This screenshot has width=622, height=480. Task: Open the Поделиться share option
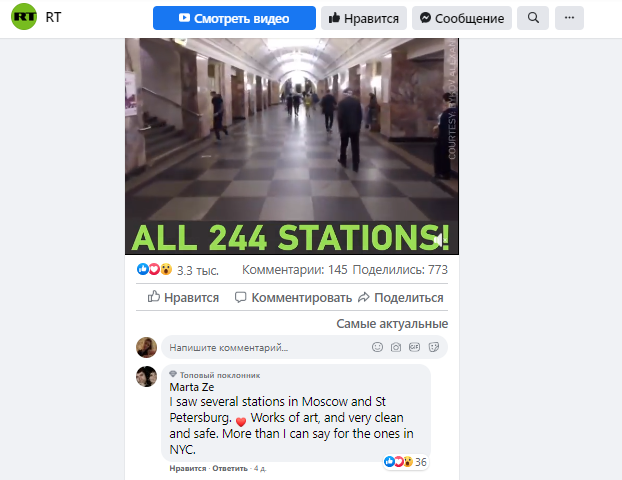coord(401,297)
